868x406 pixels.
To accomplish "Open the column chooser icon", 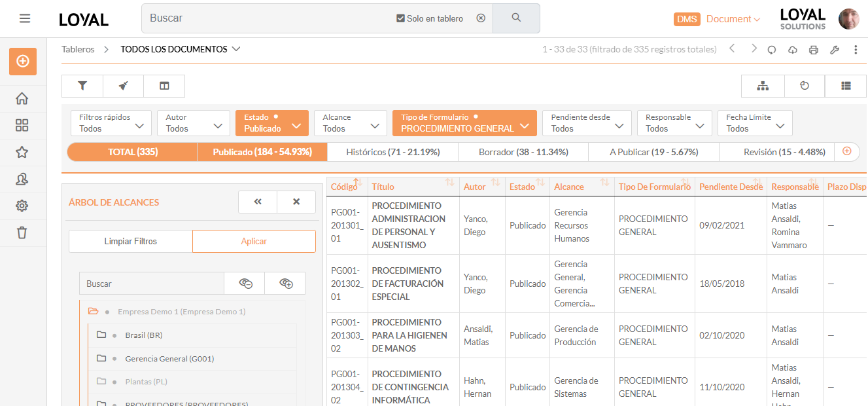I will [x=164, y=85].
